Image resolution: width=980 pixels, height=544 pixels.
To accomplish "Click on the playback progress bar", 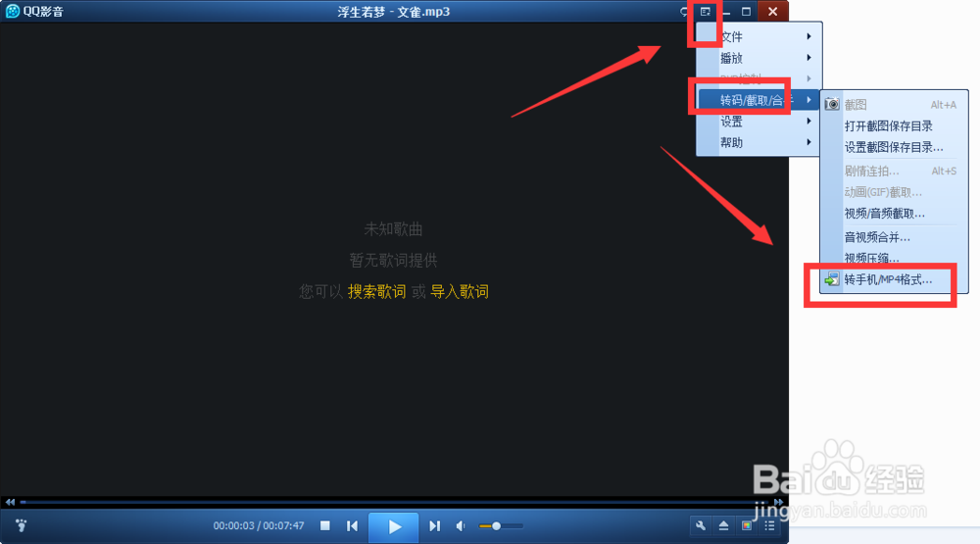I will (x=394, y=502).
